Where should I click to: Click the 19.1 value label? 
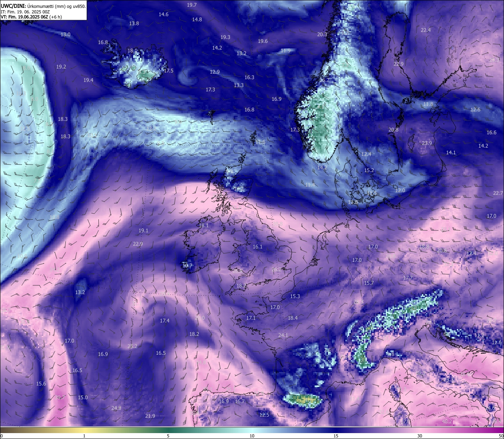pos(143,230)
